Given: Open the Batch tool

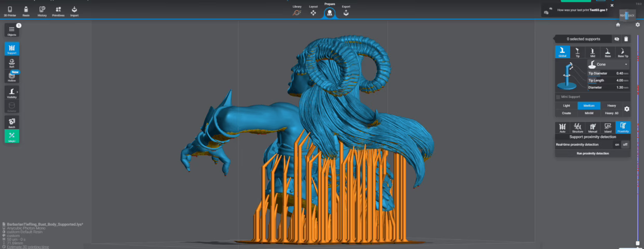Looking at the screenshot, I should click(x=12, y=123).
